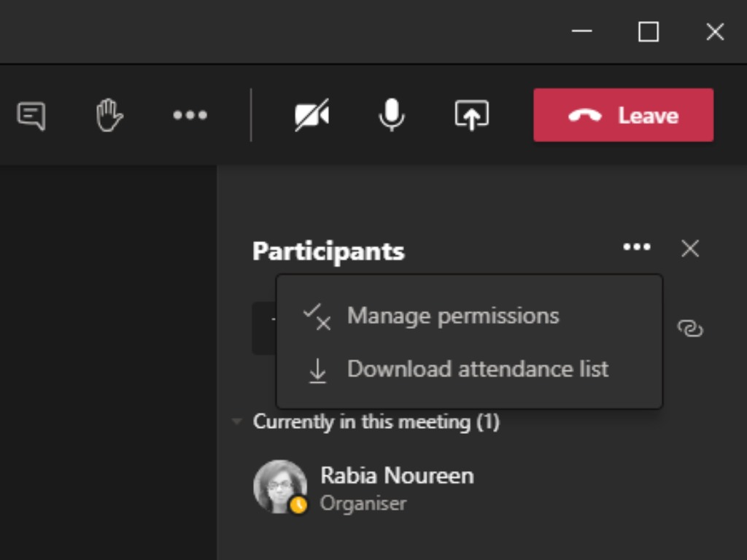This screenshot has width=747, height=560.
Task: Close the Teams meeting window
Action: (715, 32)
